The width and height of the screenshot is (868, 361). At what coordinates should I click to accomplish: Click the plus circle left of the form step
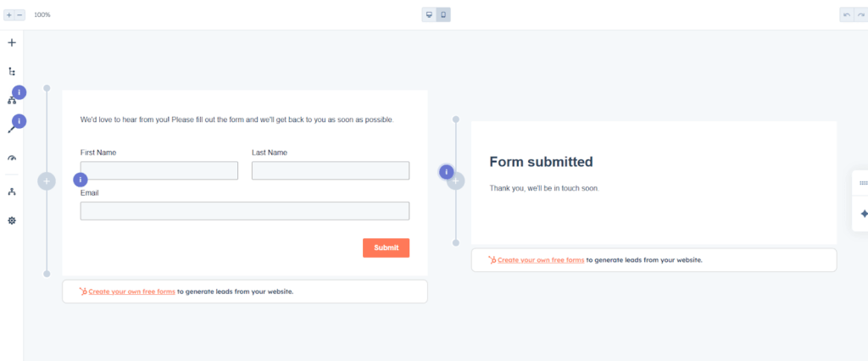tap(47, 181)
